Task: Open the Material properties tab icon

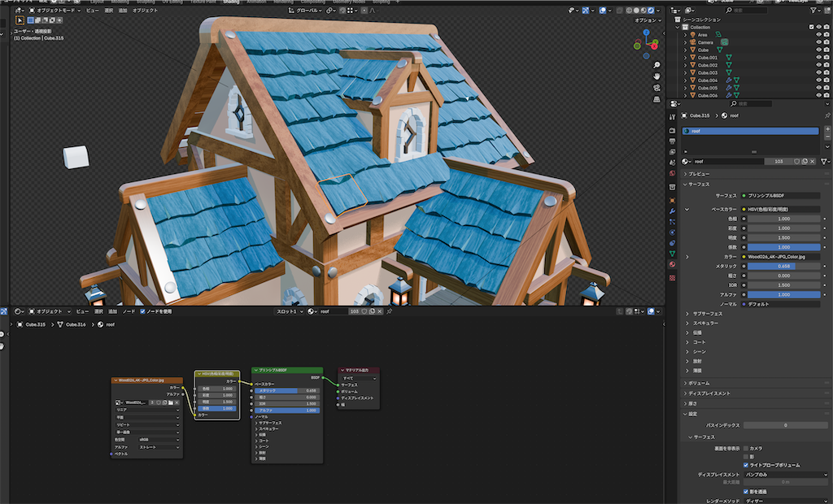Action: pyautogui.click(x=672, y=264)
